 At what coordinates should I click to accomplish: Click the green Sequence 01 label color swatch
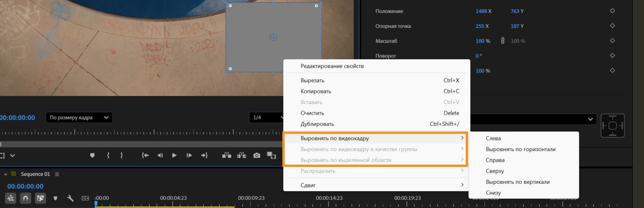14,174
